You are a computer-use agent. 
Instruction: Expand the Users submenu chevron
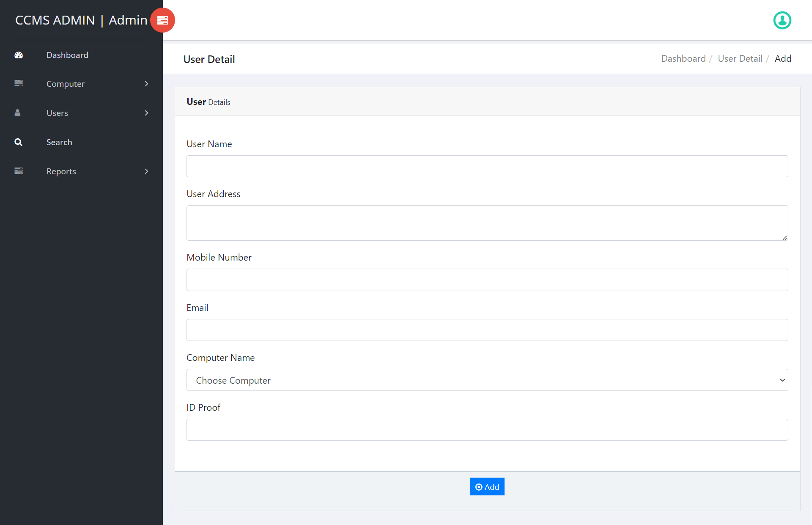pos(146,113)
